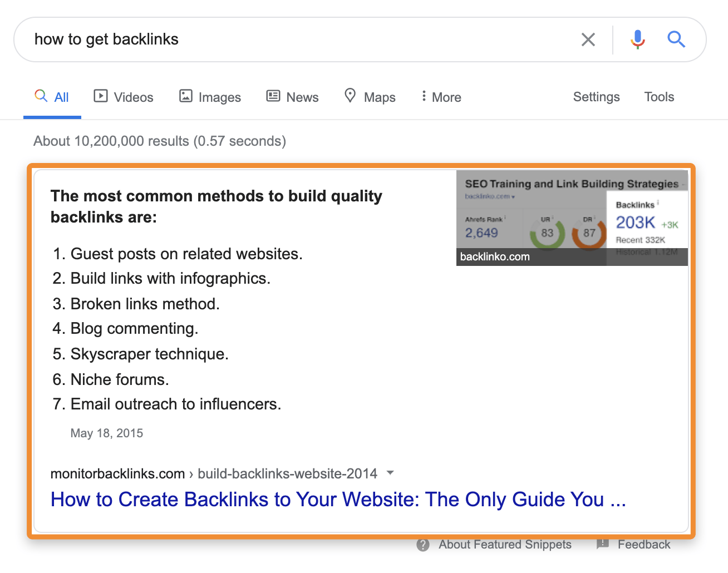Click the flag icon next to Feedback
This screenshot has width=728, height=573.
(x=603, y=544)
